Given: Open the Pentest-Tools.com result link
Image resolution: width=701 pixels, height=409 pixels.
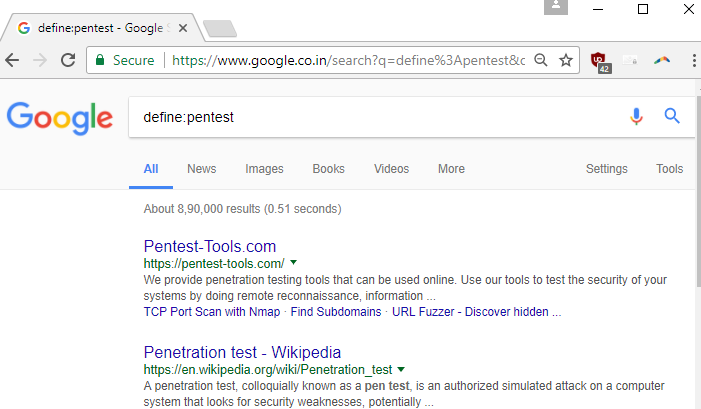Looking at the screenshot, I should click(x=210, y=246).
